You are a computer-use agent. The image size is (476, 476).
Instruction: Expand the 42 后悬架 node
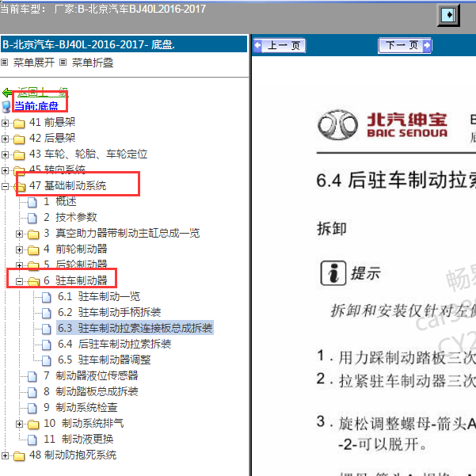pyautogui.click(x=5, y=139)
